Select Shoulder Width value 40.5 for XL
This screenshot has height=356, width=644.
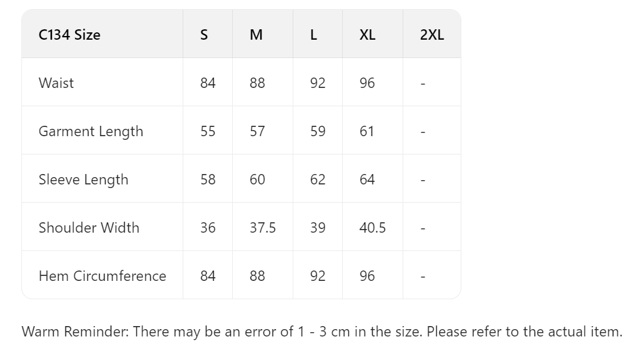click(373, 228)
